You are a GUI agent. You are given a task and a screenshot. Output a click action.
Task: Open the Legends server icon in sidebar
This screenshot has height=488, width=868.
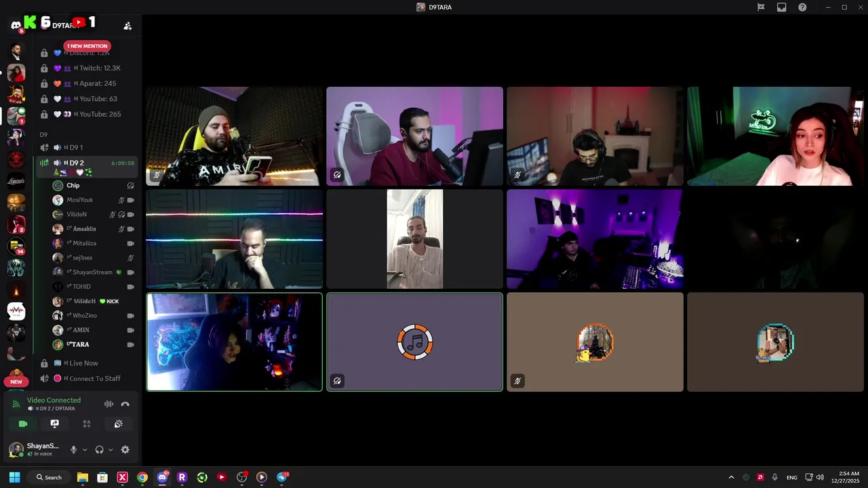click(x=16, y=181)
